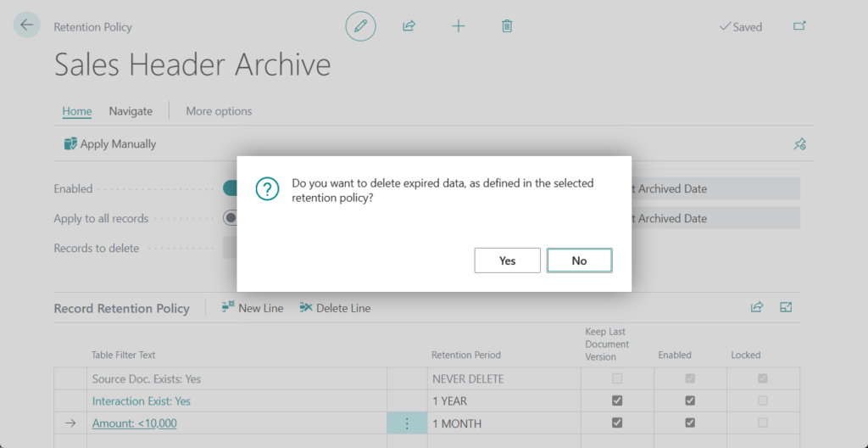Image resolution: width=868 pixels, height=448 pixels.
Task: Open row menu for Amount <10,000 line
Action: coord(407,423)
